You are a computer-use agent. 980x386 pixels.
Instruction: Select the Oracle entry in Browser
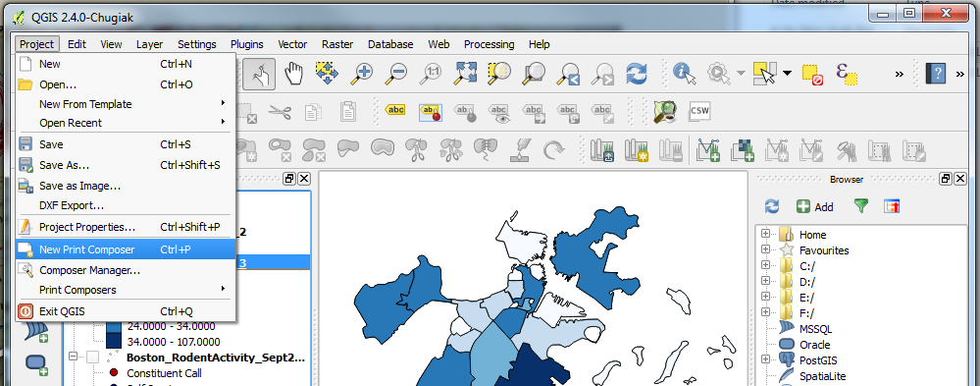tap(814, 344)
